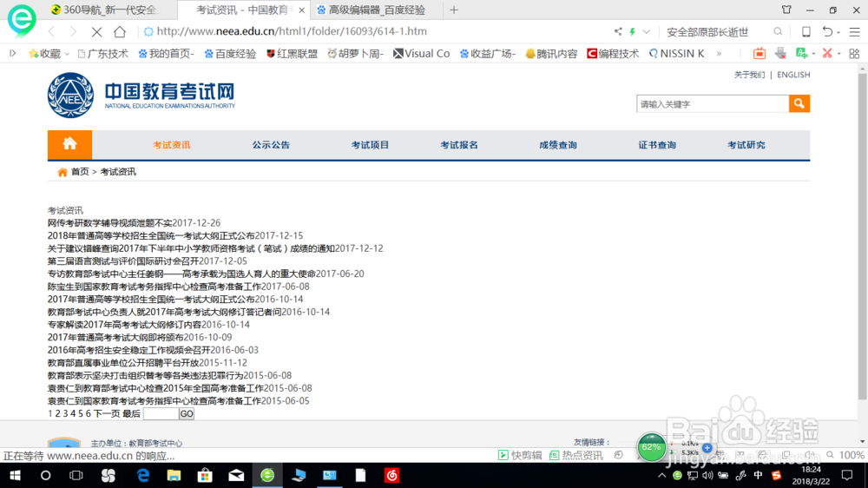Screen dimensions: 868x488
Task: Click the orange home icon in navigation
Action: coord(69,144)
